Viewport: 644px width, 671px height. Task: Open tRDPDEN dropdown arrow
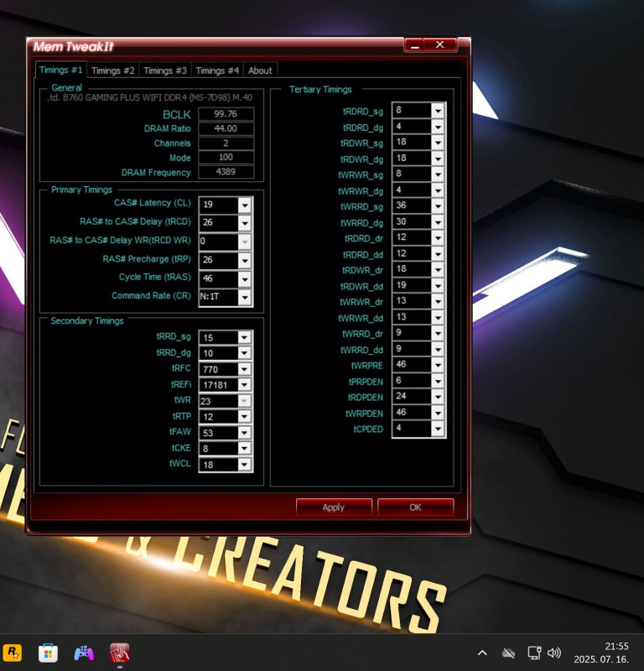click(x=438, y=397)
